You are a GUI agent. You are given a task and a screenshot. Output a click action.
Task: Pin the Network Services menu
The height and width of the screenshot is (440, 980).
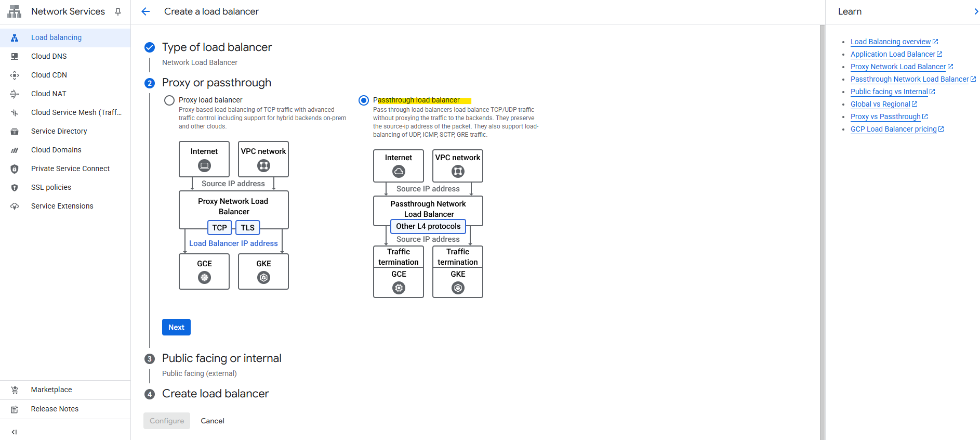coord(118,11)
